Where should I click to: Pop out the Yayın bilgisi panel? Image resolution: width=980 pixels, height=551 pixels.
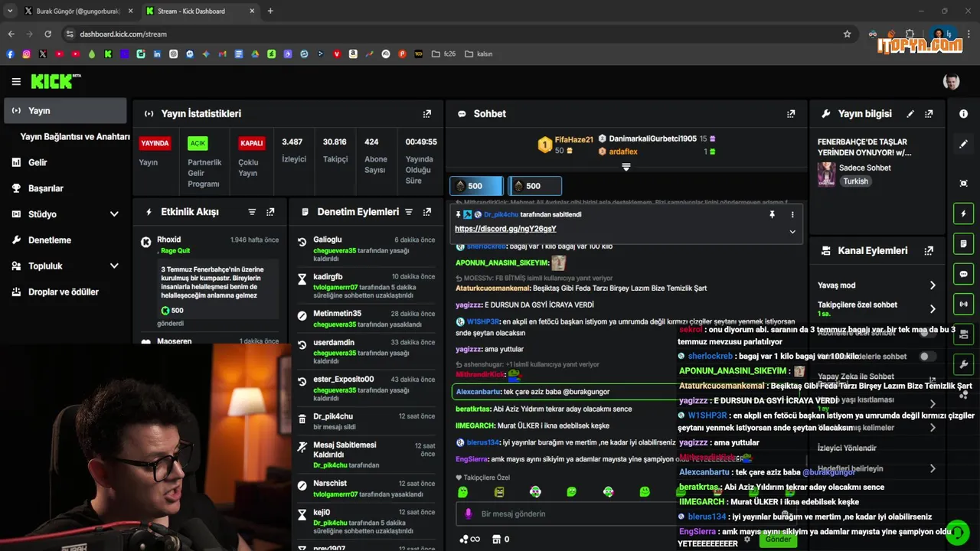coord(929,114)
